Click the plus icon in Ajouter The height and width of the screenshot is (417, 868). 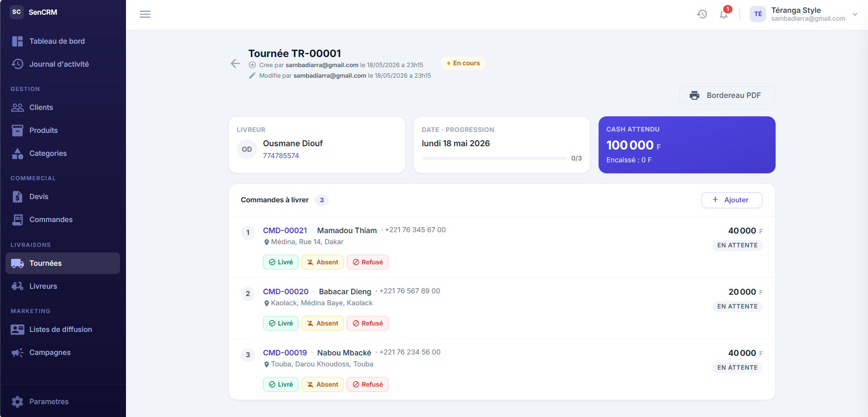coord(715,200)
